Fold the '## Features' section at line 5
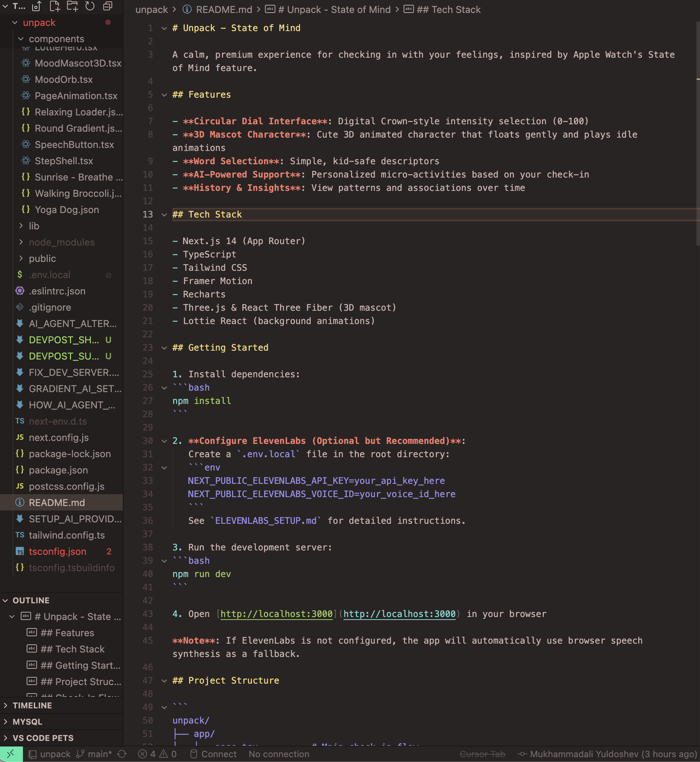 point(164,95)
